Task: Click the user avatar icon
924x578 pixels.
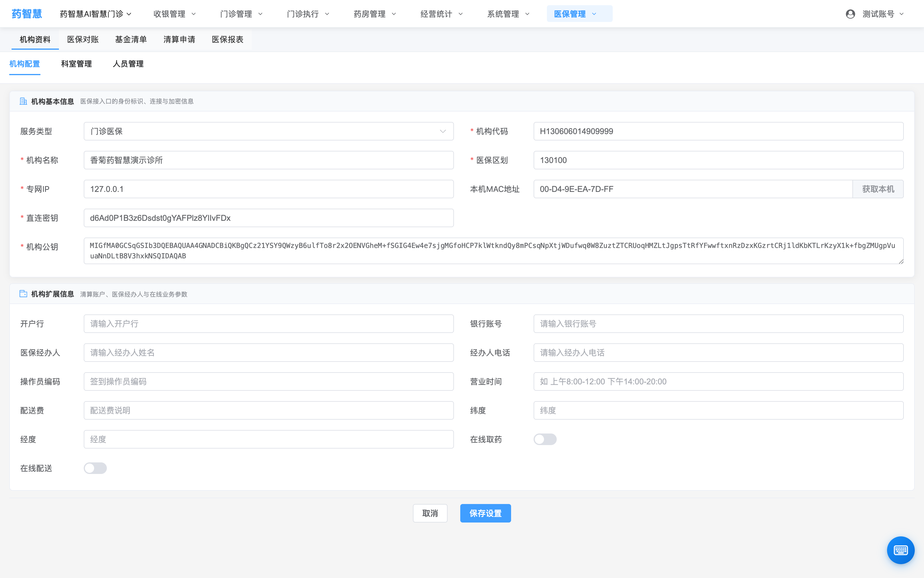Action: (x=850, y=14)
